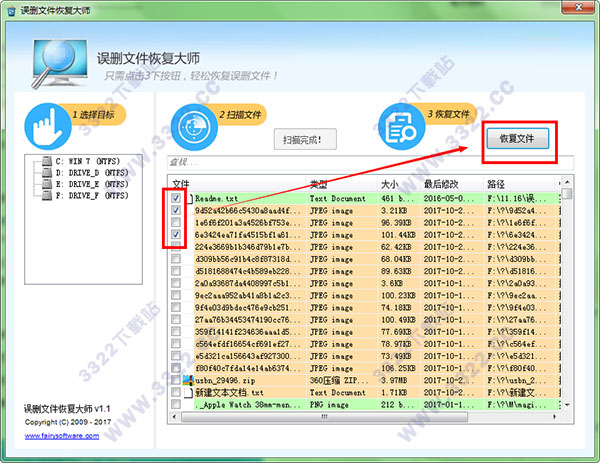Click the 扫描完成! button
Image resolution: width=600 pixels, height=463 pixels.
click(x=305, y=139)
